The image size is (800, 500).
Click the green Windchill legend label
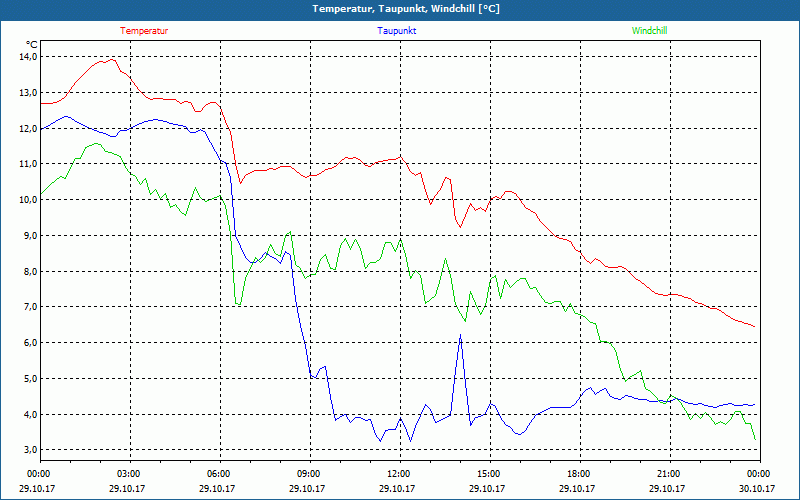(649, 31)
